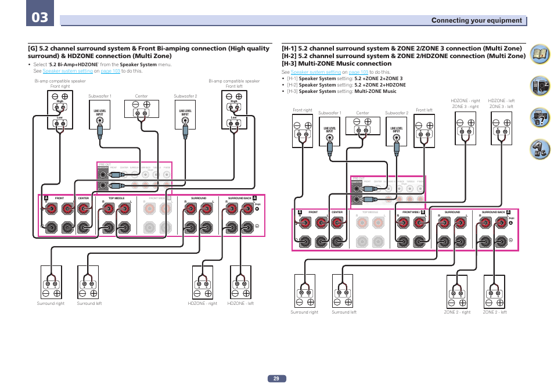
Task: Select the '5.2 Bi-Amp+HDZONE' setting text
Action: [73, 64]
